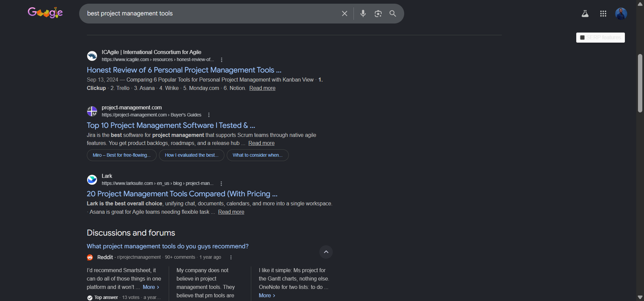This screenshot has width=644, height=301.
Task: Start voice search with the microphone icon
Action: click(x=363, y=13)
